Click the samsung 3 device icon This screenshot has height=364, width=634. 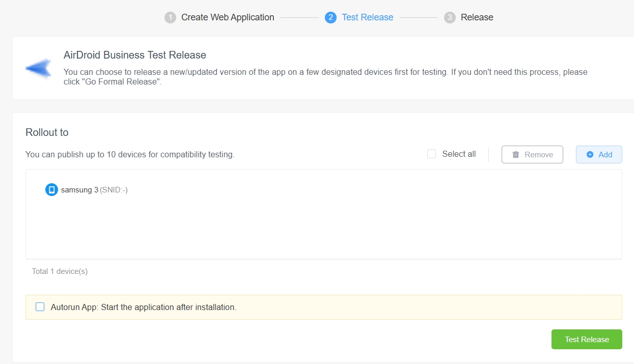click(x=51, y=190)
